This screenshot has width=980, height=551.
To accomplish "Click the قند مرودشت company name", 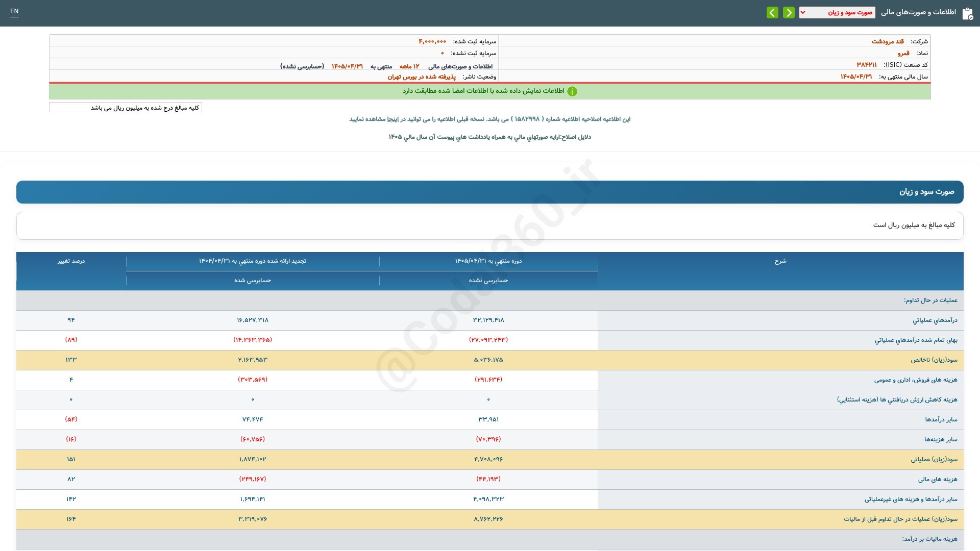I will 888,41.
